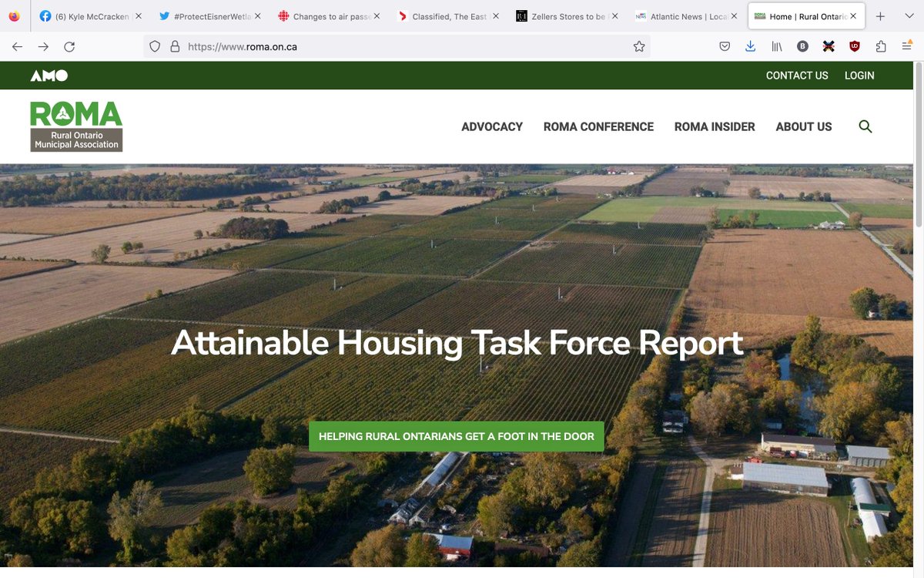Viewport: 924px width, 578px height.
Task: Click the round B extension icon
Action: click(x=803, y=47)
